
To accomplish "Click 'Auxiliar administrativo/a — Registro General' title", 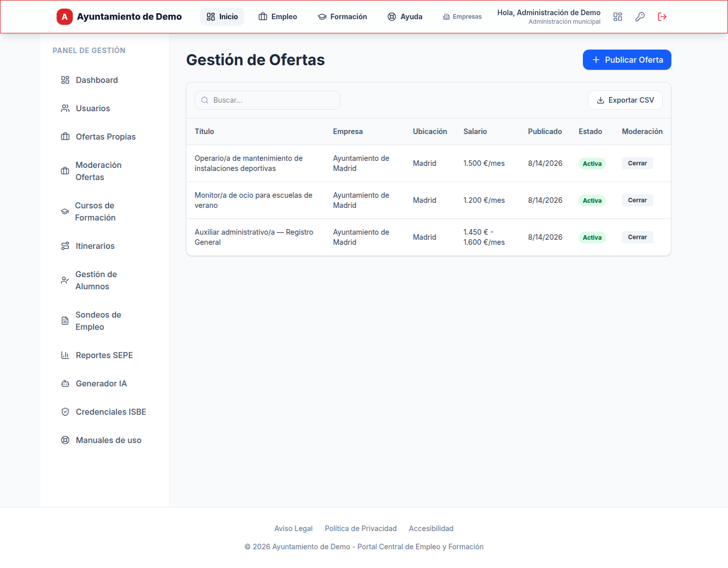I will [254, 237].
